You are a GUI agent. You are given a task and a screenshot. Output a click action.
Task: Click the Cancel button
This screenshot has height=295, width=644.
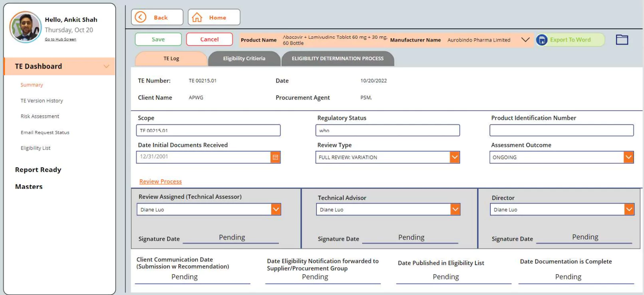point(209,40)
